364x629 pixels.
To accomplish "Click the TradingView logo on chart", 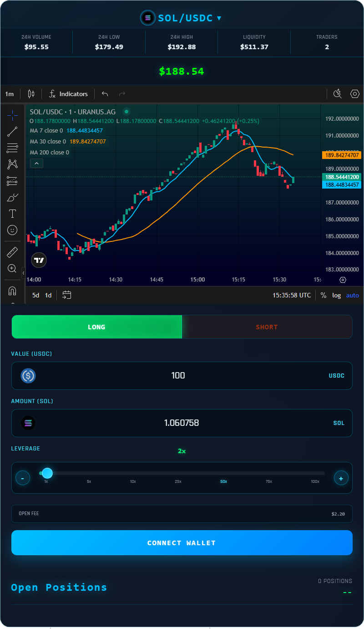I will pyautogui.click(x=40, y=260).
